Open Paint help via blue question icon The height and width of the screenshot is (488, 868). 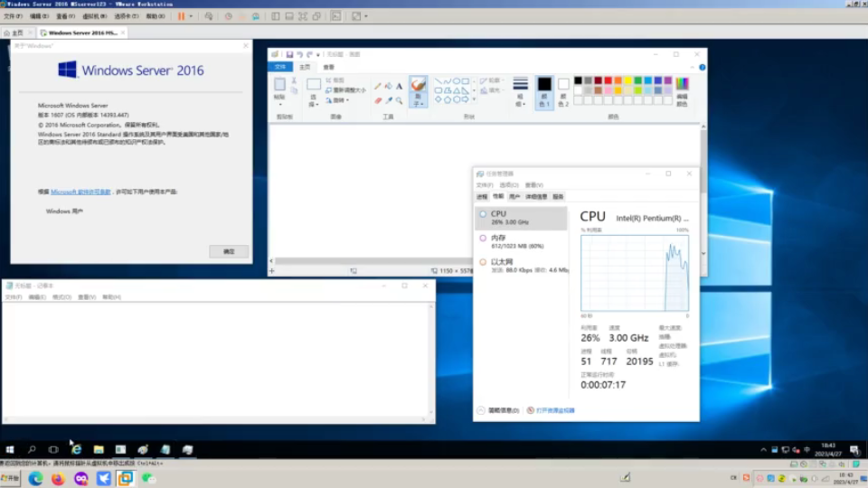click(x=702, y=68)
